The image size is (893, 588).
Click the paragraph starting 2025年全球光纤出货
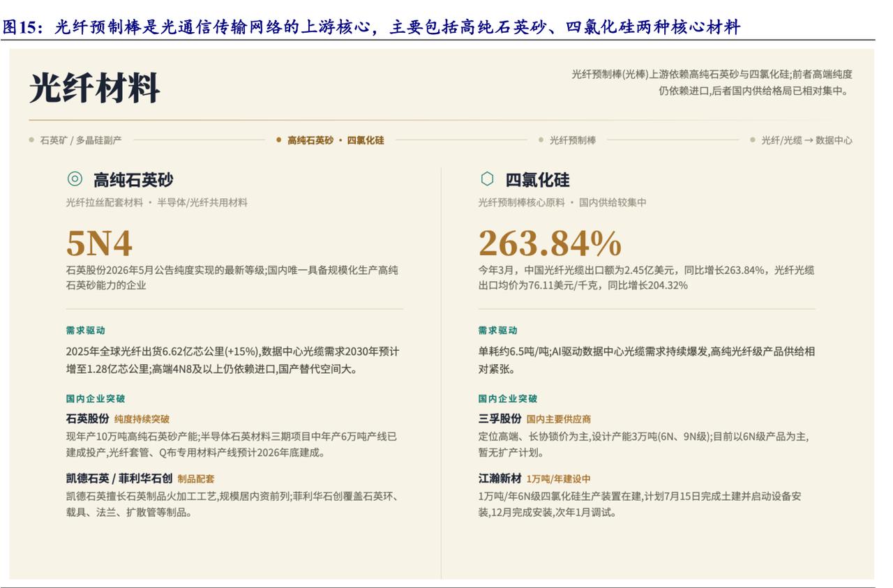(233, 360)
